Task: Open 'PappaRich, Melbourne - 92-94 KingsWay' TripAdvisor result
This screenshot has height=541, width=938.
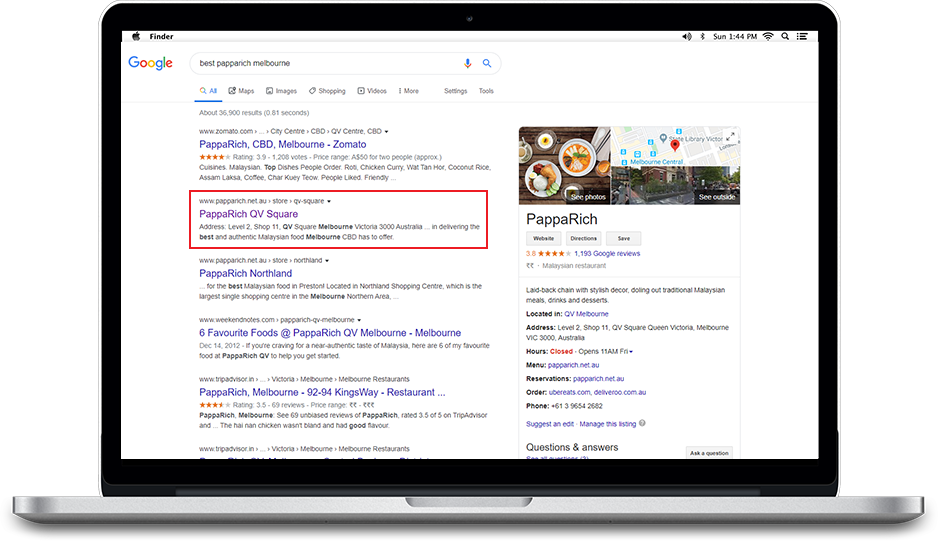Action: click(322, 392)
